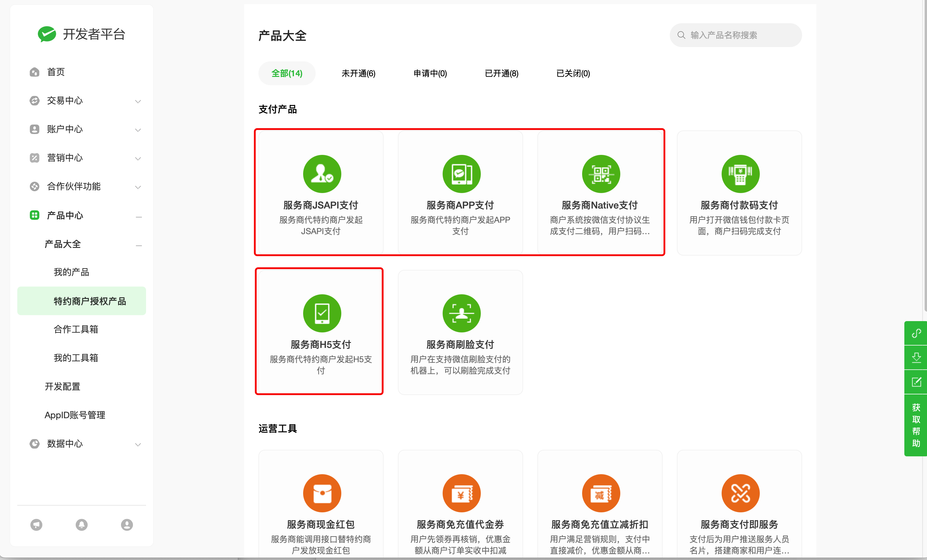The width and height of the screenshot is (927, 560).
Task: Open the 服务商免充值立减折扣 icon
Action: [601, 493]
